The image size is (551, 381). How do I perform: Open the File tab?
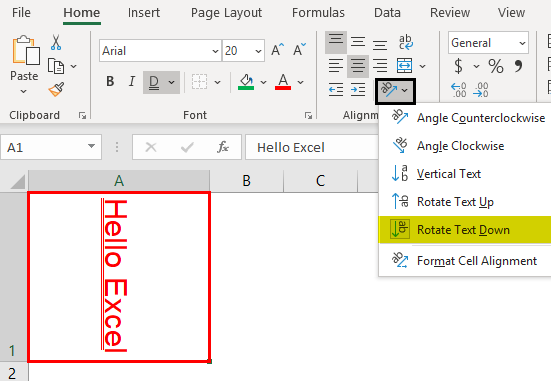(21, 13)
